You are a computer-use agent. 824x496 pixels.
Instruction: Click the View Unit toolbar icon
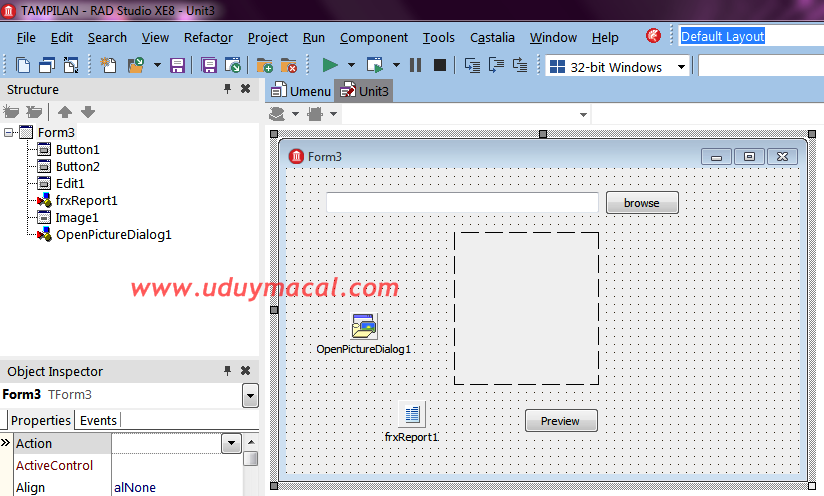[23, 65]
